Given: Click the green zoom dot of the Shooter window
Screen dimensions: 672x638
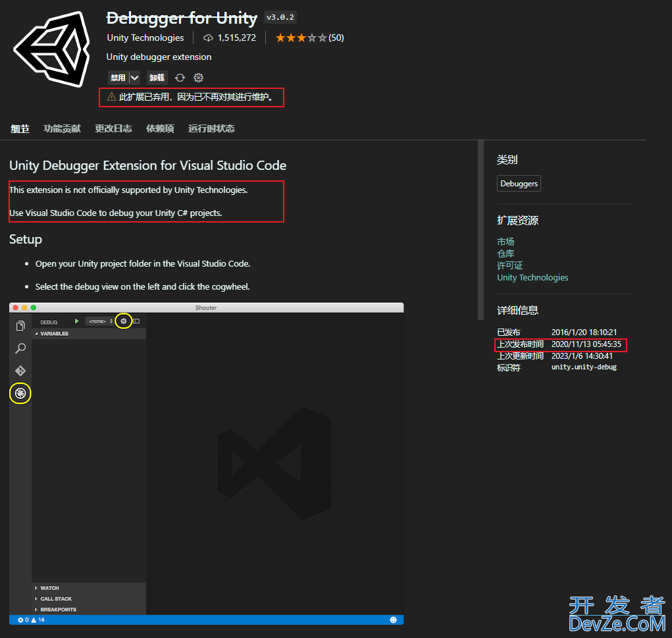Looking at the screenshot, I should (x=34, y=308).
